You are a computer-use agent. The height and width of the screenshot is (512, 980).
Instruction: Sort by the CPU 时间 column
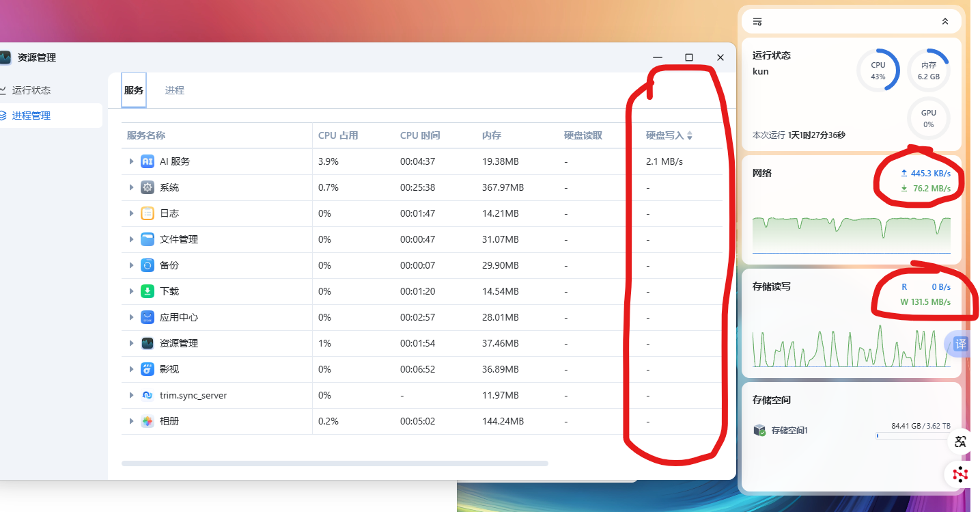coord(420,135)
